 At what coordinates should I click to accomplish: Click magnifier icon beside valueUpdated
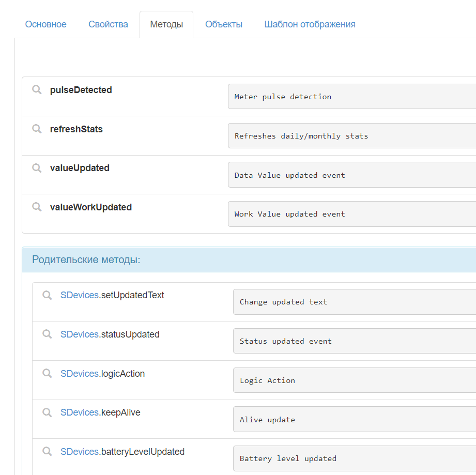[37, 168]
